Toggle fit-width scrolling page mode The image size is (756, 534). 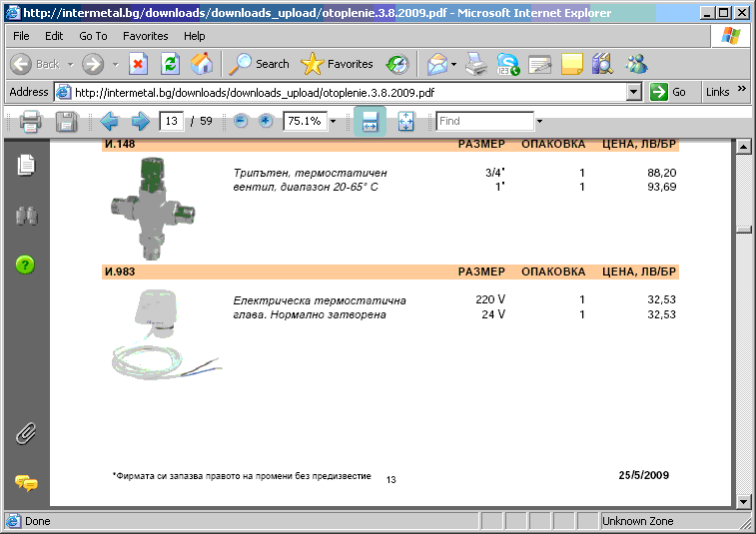370,121
